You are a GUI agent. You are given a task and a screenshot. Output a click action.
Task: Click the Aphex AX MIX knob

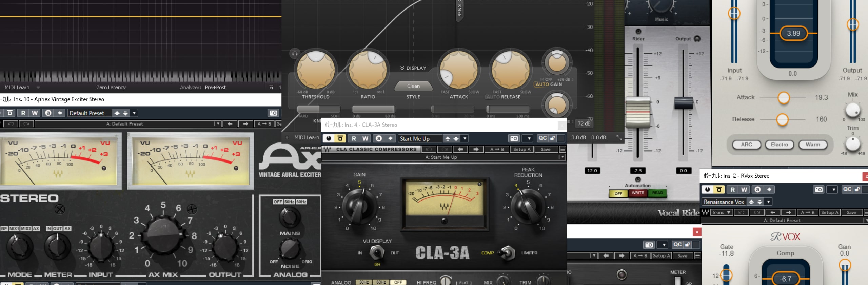click(x=163, y=235)
